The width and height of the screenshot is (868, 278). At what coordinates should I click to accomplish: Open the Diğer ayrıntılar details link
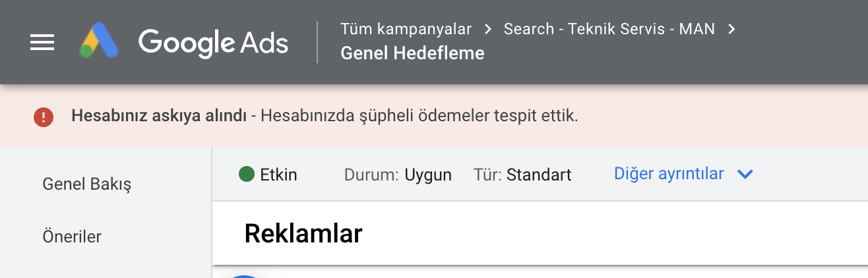[669, 174]
